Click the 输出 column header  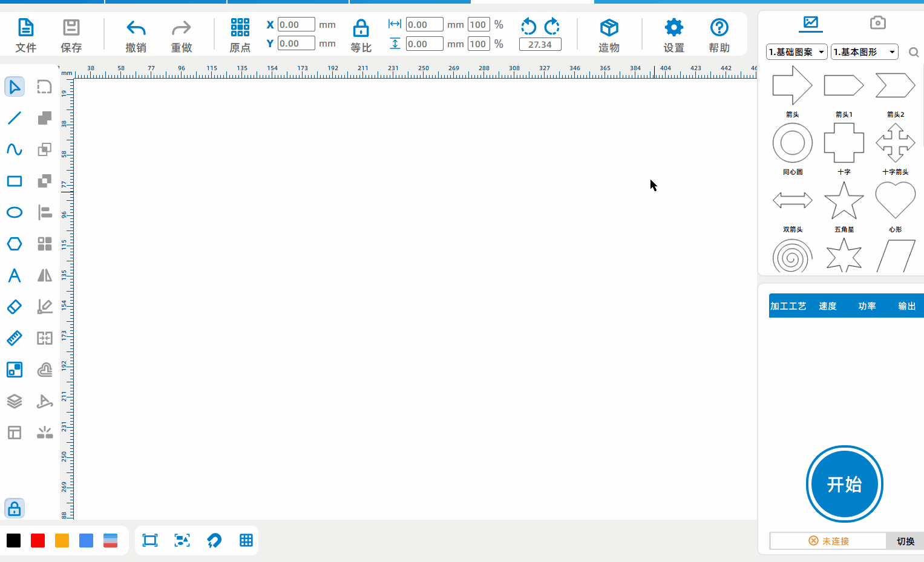click(x=906, y=306)
